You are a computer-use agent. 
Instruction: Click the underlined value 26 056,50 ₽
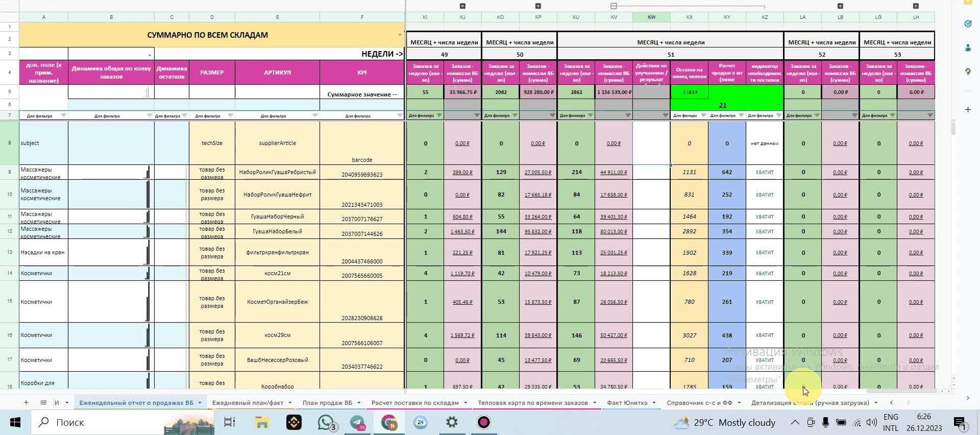(614, 302)
